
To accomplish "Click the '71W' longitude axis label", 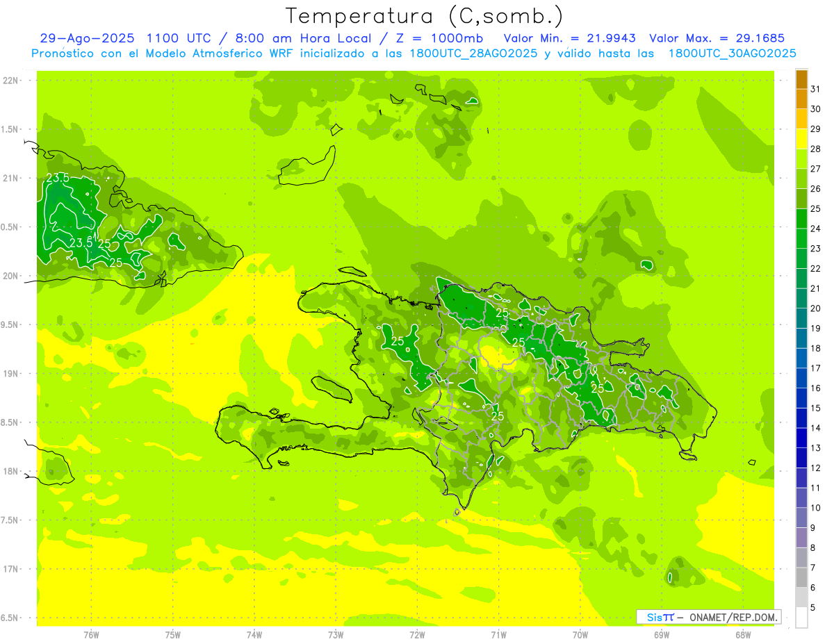I will [x=498, y=635].
